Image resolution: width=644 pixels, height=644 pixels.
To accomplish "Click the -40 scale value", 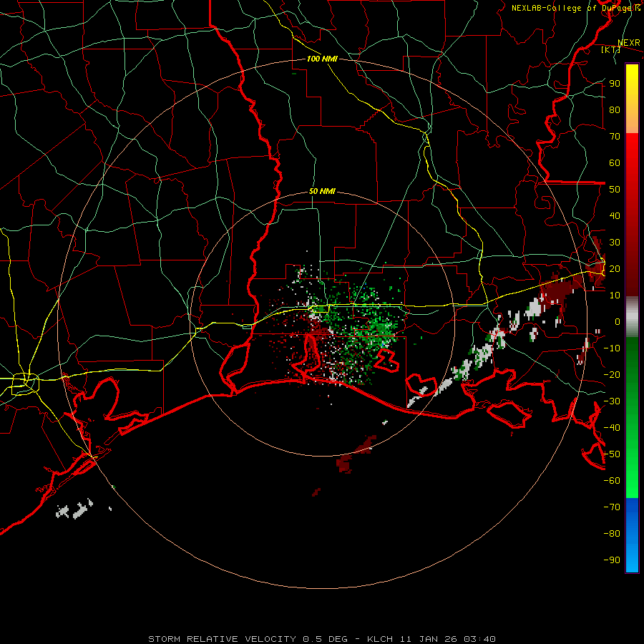I will (x=612, y=428).
